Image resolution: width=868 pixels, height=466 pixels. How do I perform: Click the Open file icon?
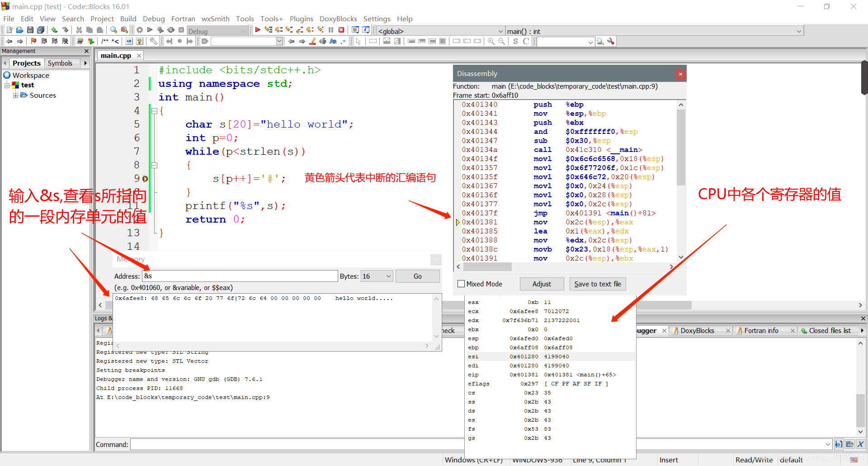pos(19,30)
